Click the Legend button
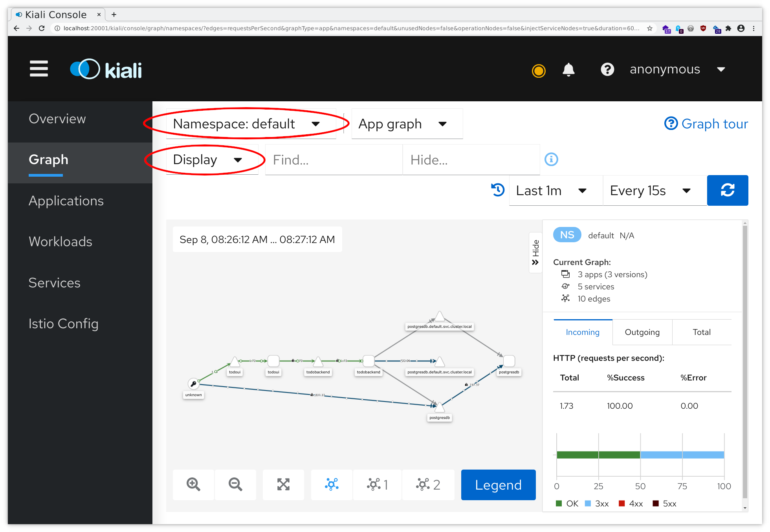This screenshot has height=532, width=770. click(x=498, y=485)
